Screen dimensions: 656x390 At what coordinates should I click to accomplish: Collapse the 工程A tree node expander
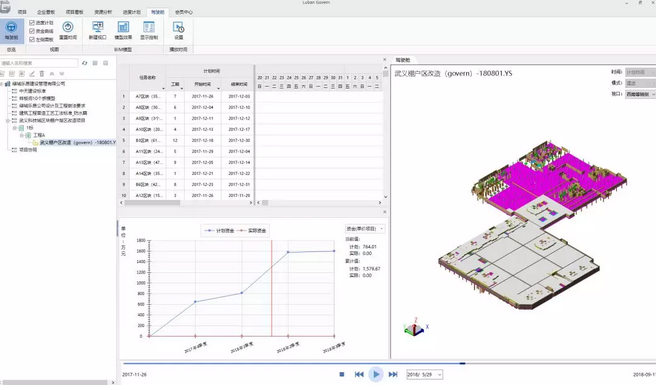click(22, 135)
